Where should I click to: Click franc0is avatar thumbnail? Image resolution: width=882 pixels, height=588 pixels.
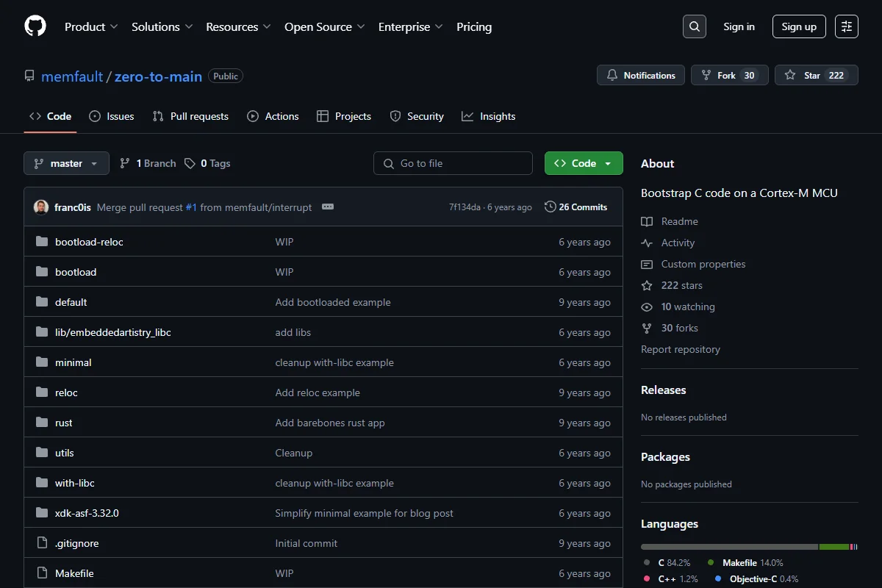coord(41,207)
